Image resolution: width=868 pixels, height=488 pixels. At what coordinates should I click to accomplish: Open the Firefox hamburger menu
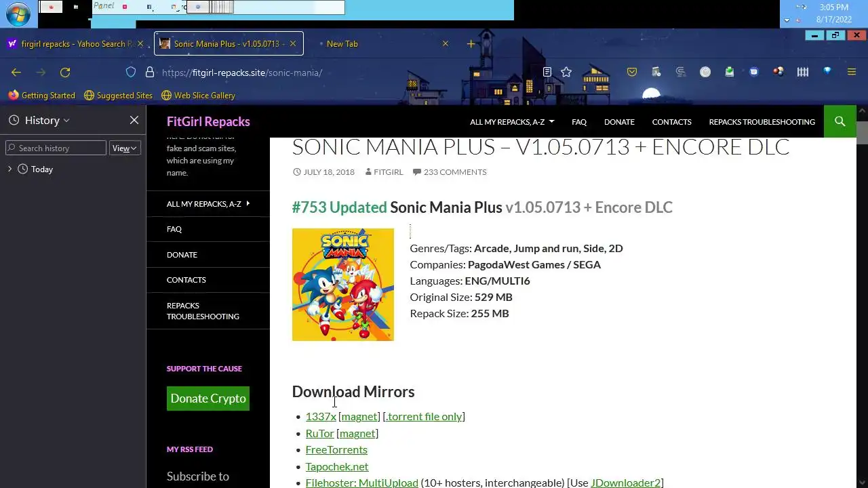coord(852,72)
